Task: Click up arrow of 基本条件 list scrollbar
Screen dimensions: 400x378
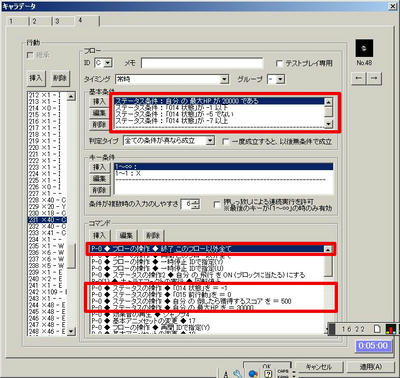Action: 328,102
